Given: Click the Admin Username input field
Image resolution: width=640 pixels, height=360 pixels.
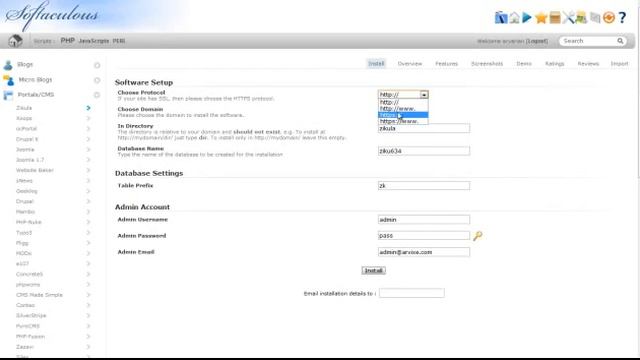Looking at the screenshot, I should point(424,220).
